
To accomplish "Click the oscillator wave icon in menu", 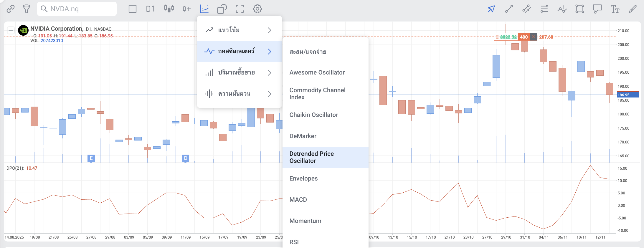I will pos(209,51).
